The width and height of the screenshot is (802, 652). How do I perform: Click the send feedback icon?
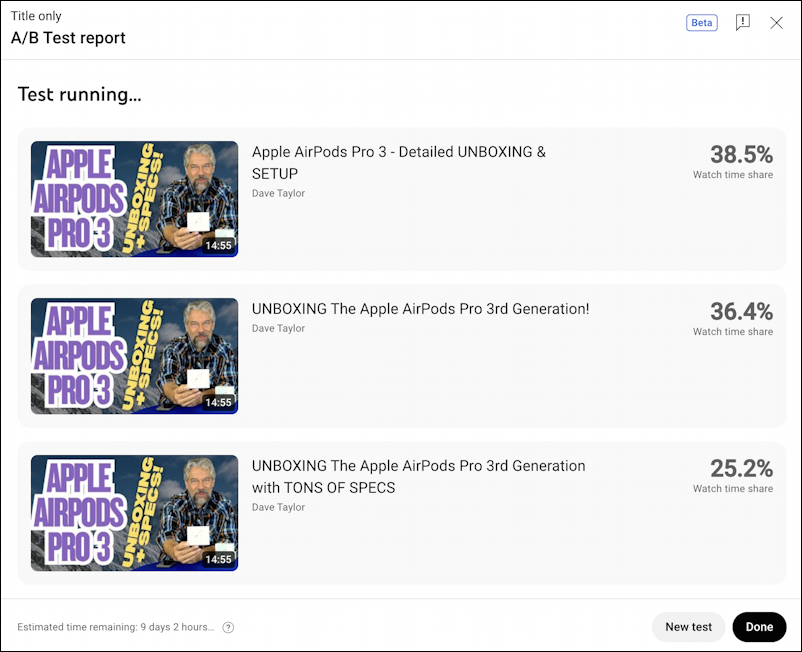pos(743,22)
